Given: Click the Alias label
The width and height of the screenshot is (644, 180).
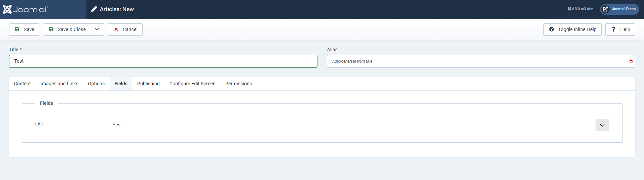Looking at the screenshot, I should 332,50.
